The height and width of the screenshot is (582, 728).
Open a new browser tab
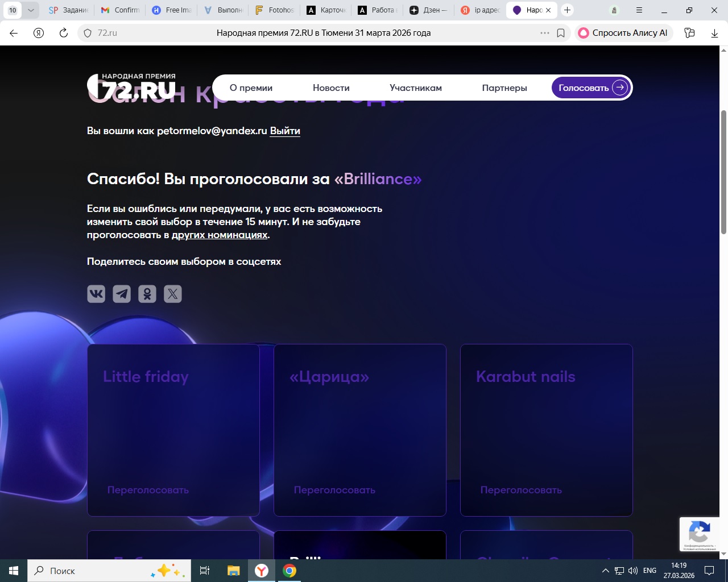click(567, 10)
